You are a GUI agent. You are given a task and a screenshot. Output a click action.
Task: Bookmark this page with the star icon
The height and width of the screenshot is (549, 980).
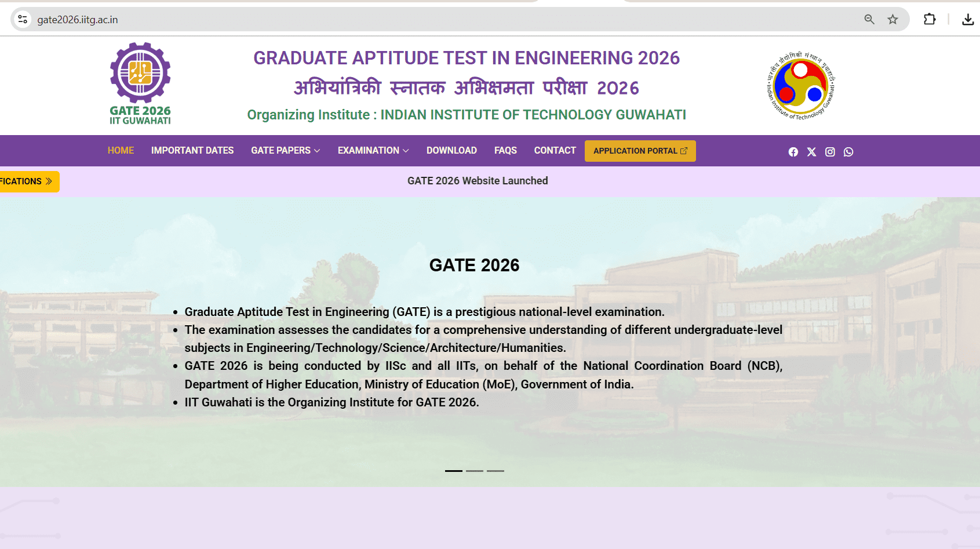(x=892, y=20)
